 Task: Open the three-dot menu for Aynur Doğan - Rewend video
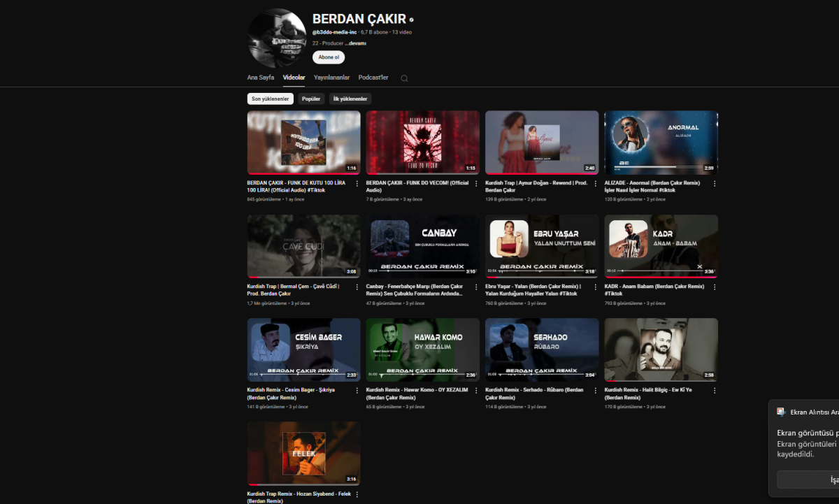pyautogui.click(x=596, y=183)
